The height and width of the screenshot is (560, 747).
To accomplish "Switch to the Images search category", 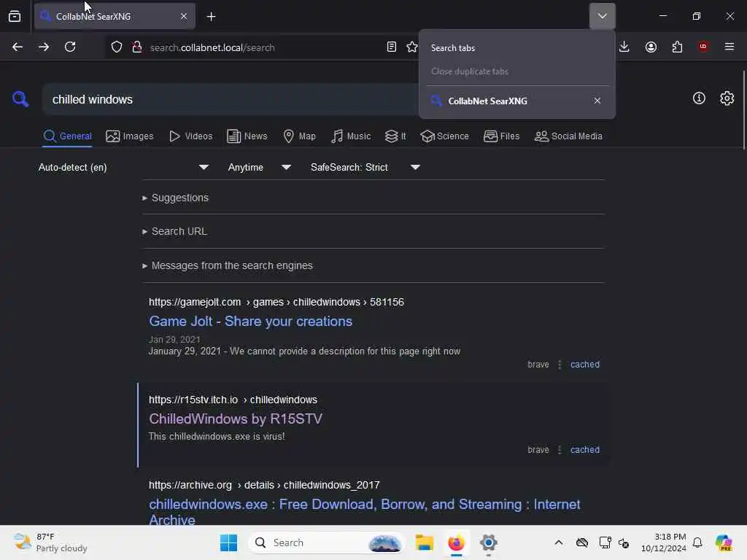I will pos(130,136).
